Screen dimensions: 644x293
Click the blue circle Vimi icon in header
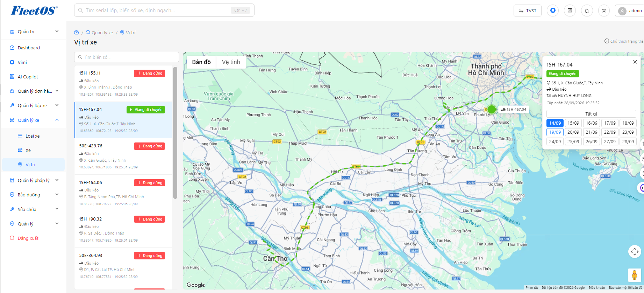(x=553, y=11)
